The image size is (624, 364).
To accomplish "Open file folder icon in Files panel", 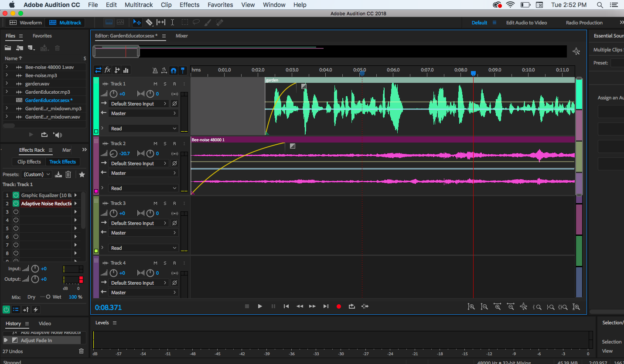I will 8,48.
